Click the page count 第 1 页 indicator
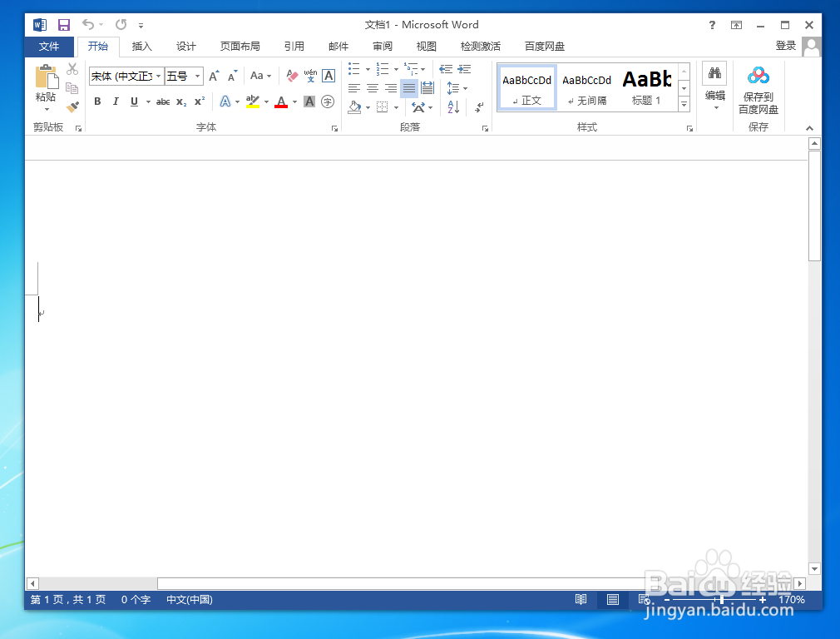Viewport: 840px width, 639px height. (x=68, y=599)
